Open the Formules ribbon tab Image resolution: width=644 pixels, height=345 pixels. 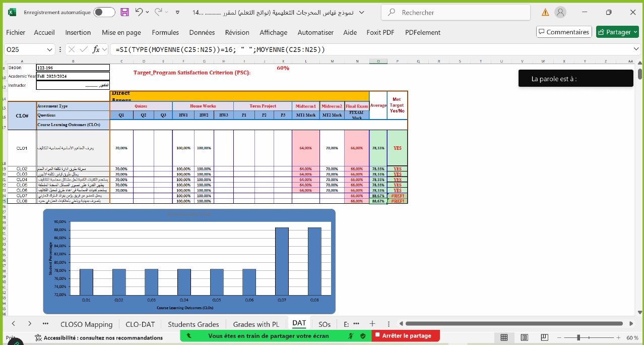[x=165, y=32]
